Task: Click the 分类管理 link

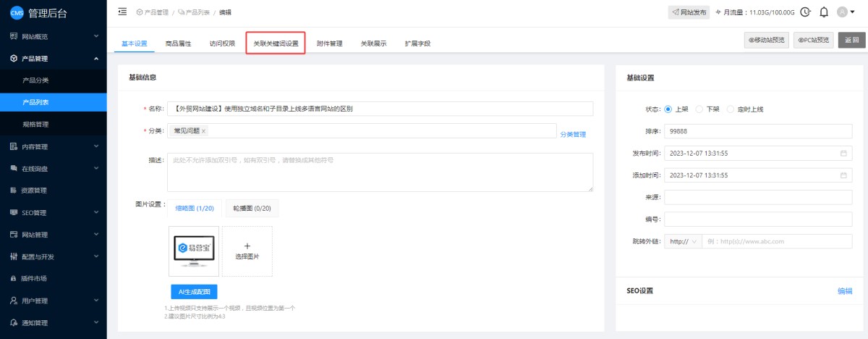Action: pyautogui.click(x=573, y=134)
